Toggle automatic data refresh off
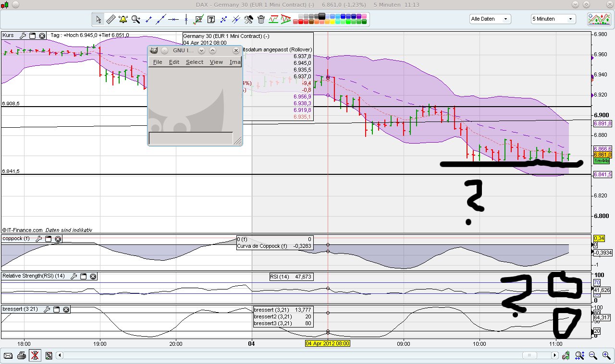This screenshot has width=615, height=364. tap(35, 355)
